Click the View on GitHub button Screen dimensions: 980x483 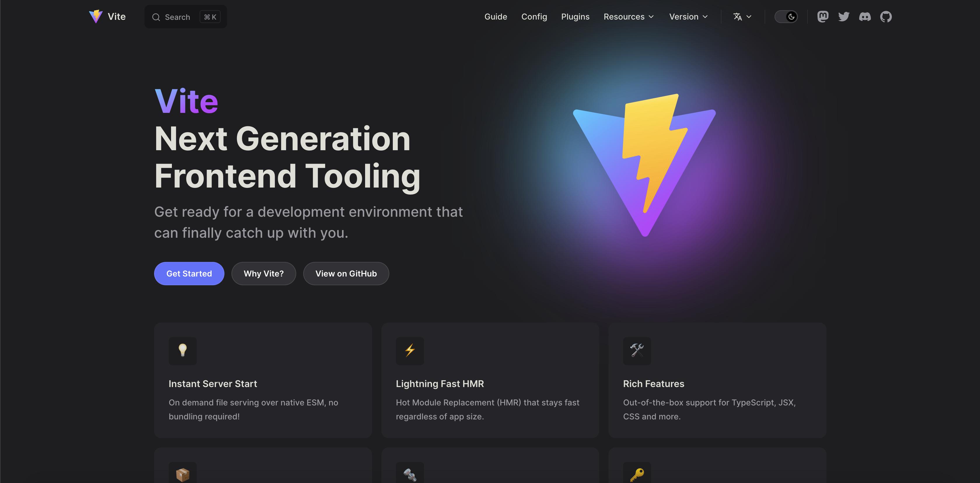point(346,274)
